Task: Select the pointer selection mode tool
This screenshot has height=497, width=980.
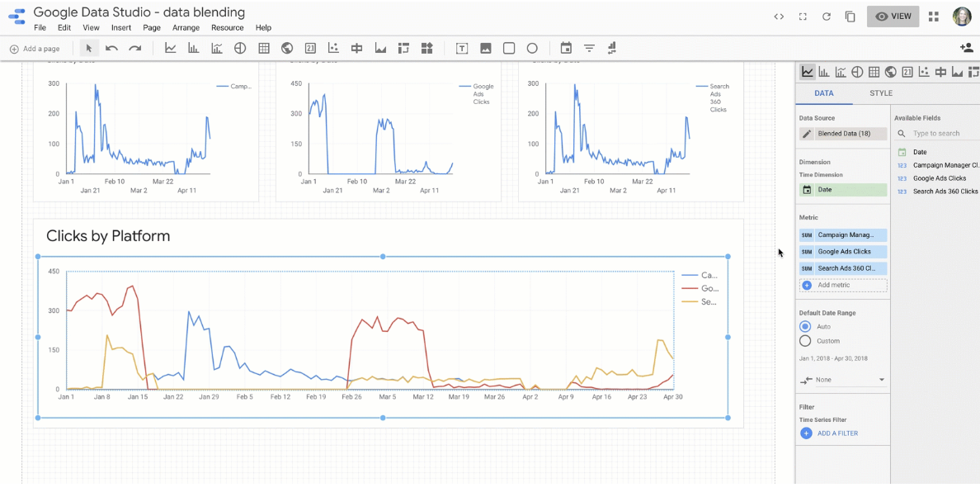Action: [x=89, y=48]
